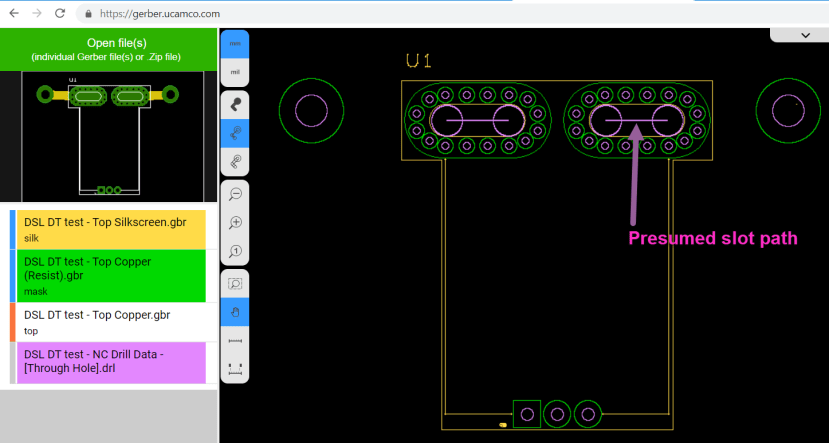Viewport: 829px width, 443px height.
Task: Click the 'top' type label
Action: coord(31,331)
